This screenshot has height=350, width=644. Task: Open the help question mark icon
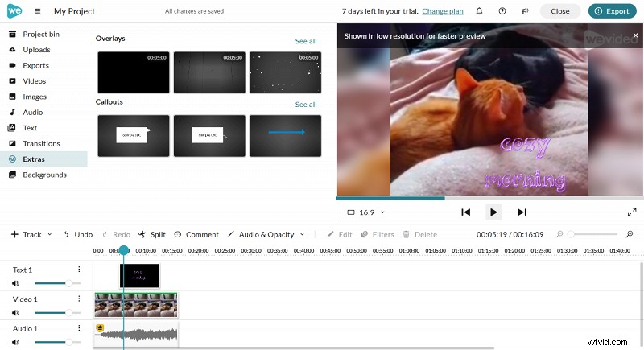[502, 11]
